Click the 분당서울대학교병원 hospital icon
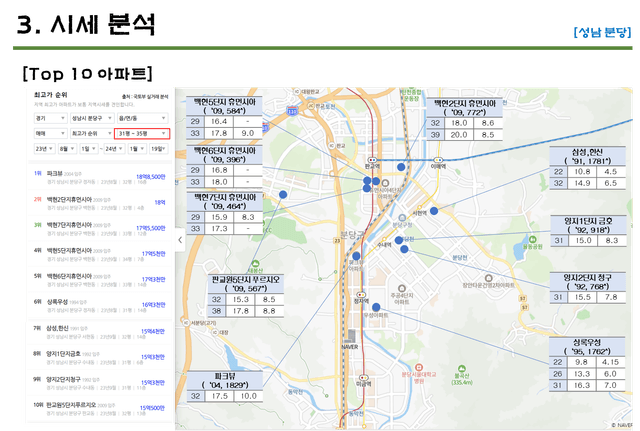 (x=418, y=367)
